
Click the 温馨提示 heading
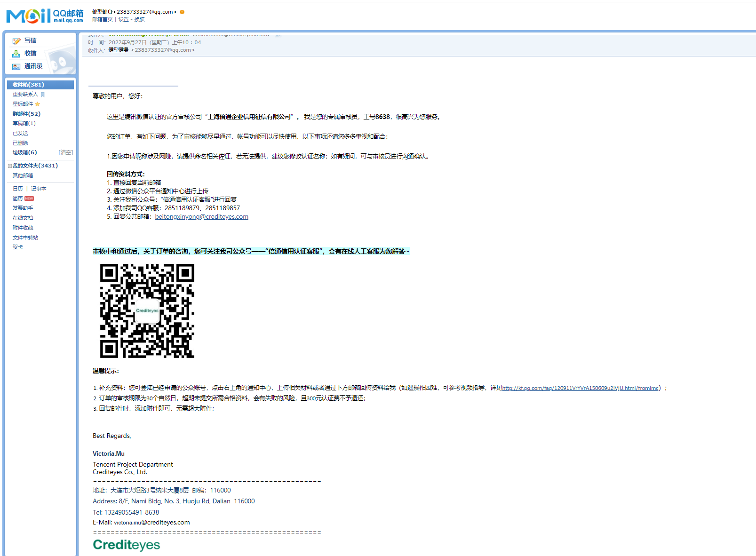pos(106,371)
